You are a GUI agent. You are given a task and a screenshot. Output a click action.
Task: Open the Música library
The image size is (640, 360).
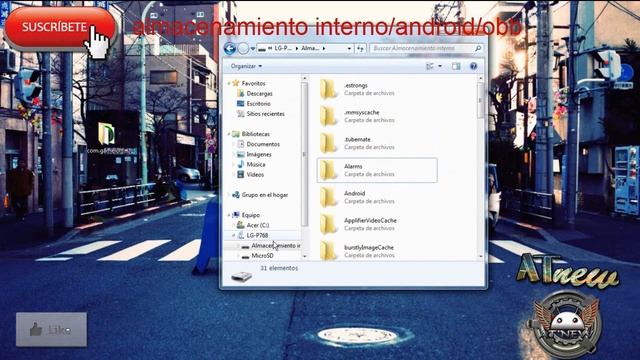[x=256, y=164]
